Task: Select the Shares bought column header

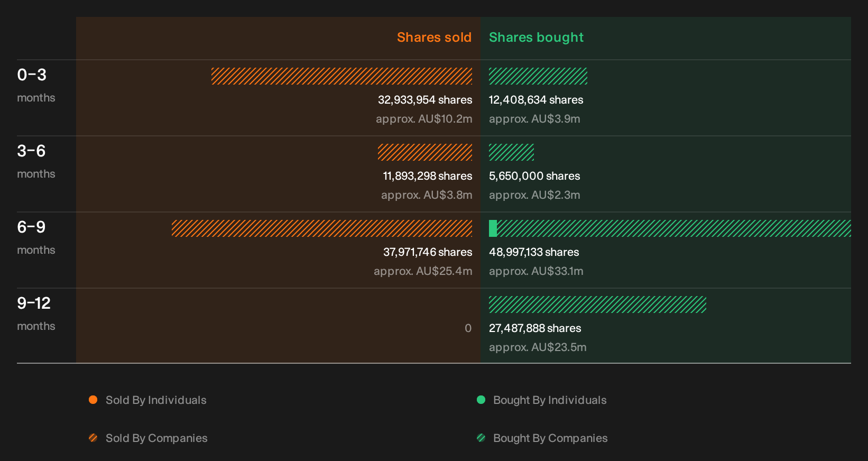Action: [536, 37]
